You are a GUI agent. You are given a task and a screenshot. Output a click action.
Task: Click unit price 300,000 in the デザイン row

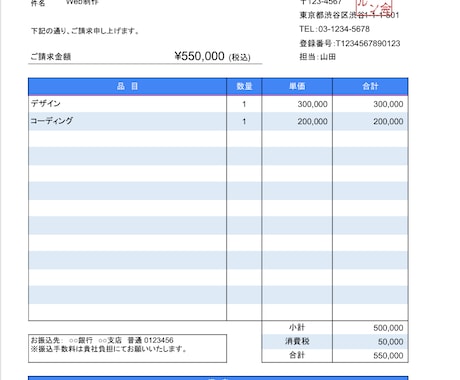(312, 104)
